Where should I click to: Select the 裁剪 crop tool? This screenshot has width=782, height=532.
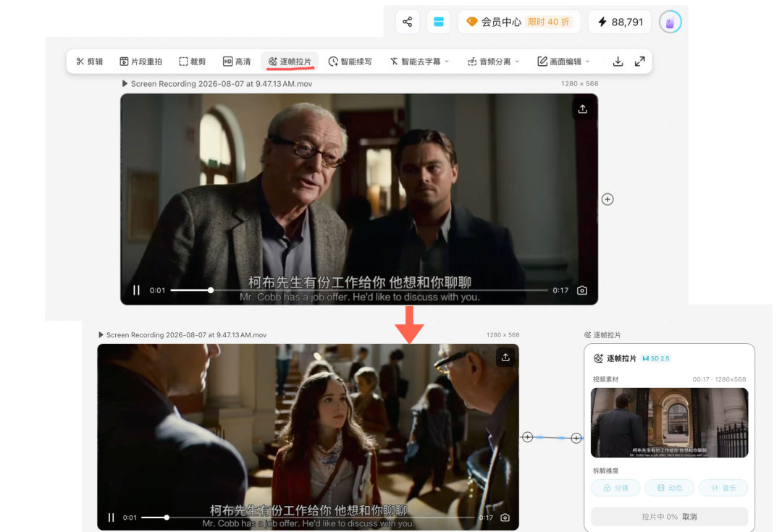click(193, 62)
